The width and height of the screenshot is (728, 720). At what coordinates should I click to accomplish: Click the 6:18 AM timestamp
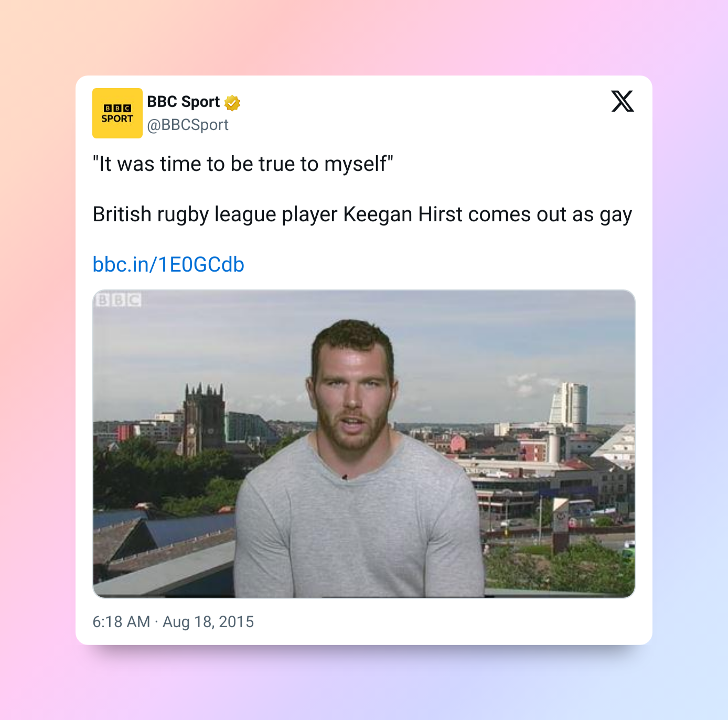tap(121, 622)
